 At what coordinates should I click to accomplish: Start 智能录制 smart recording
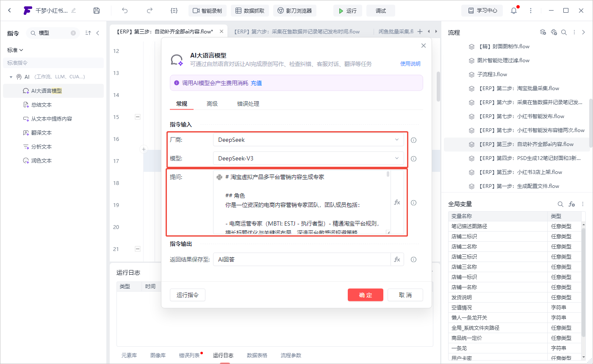[208, 11]
